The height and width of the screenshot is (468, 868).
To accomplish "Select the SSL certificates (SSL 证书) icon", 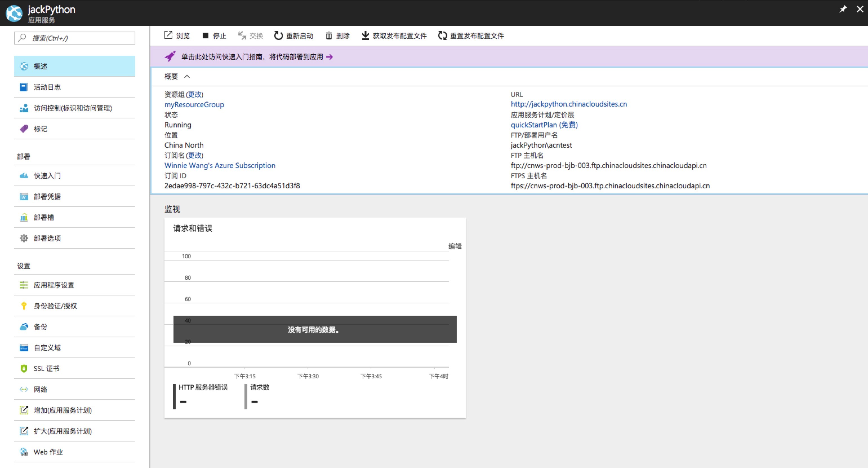I will pos(24,368).
